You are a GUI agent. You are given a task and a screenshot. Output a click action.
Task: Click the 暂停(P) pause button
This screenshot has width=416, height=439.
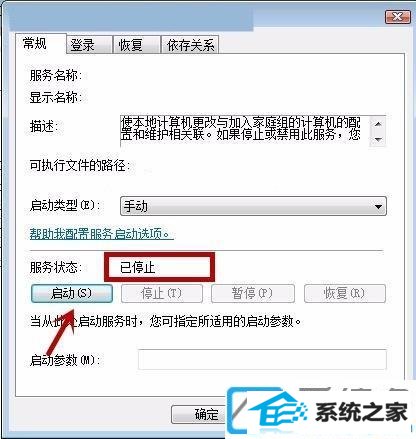(x=253, y=293)
